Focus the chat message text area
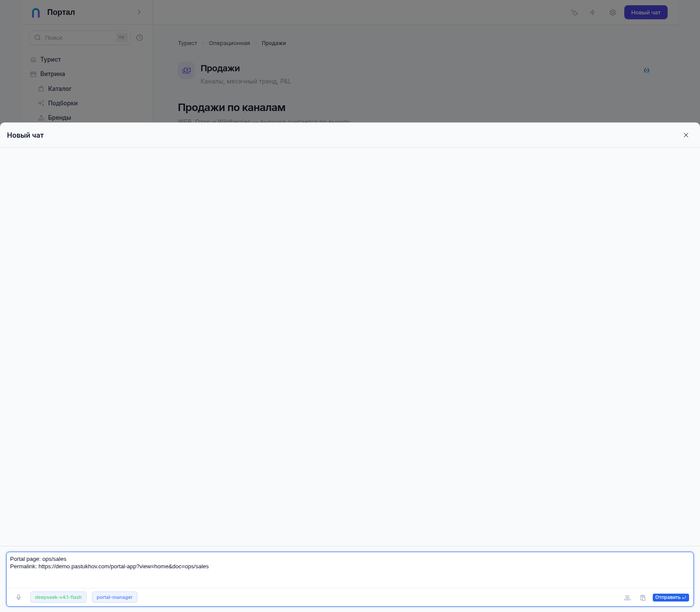This screenshot has height=612, width=700. [350, 570]
